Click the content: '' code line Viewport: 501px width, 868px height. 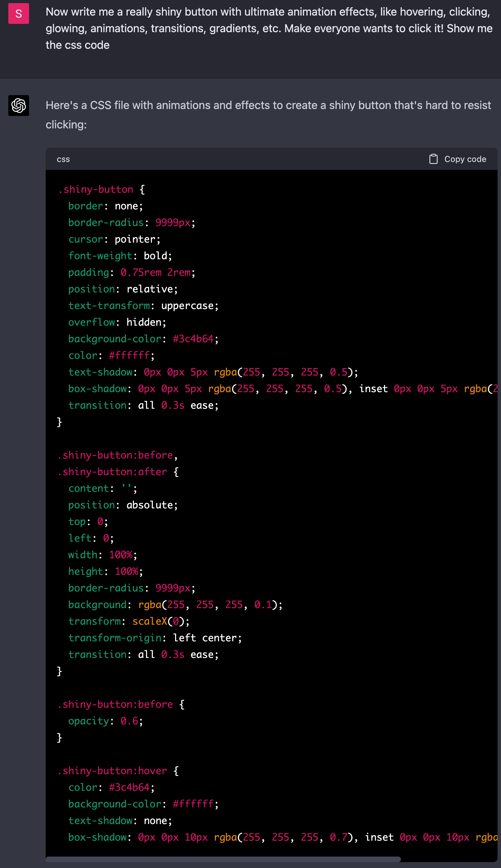(102, 488)
